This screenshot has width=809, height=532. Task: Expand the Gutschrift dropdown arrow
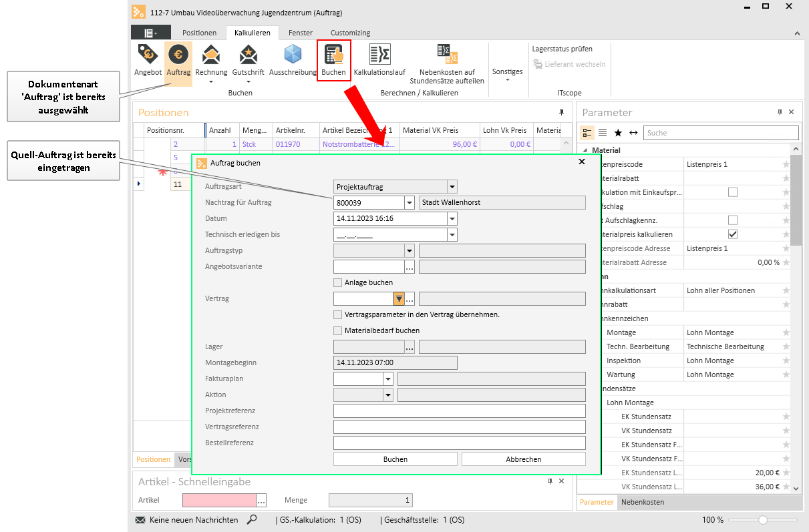pos(248,82)
